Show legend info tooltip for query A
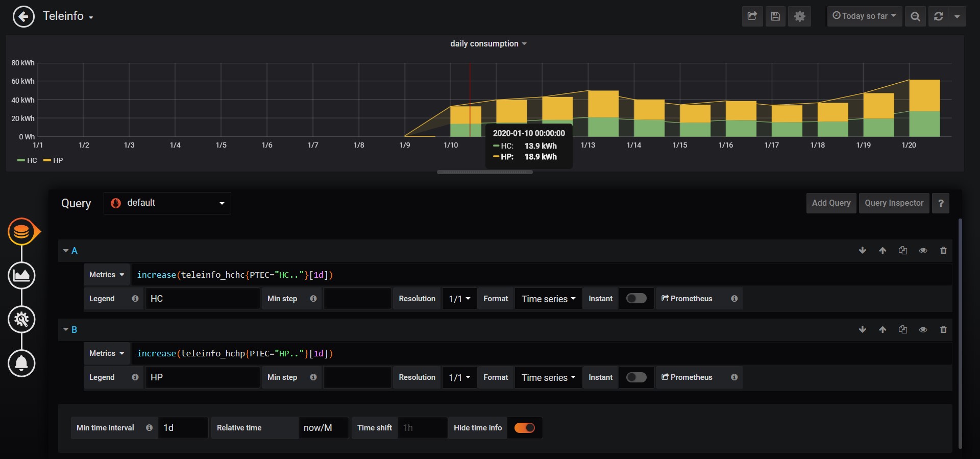Viewport: 980px width, 459px height. 135,299
